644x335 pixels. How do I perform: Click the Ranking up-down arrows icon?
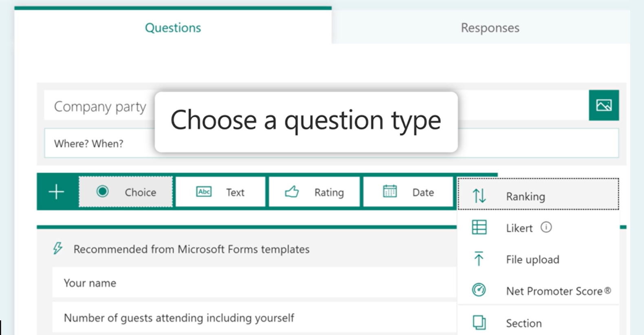pyautogui.click(x=479, y=196)
